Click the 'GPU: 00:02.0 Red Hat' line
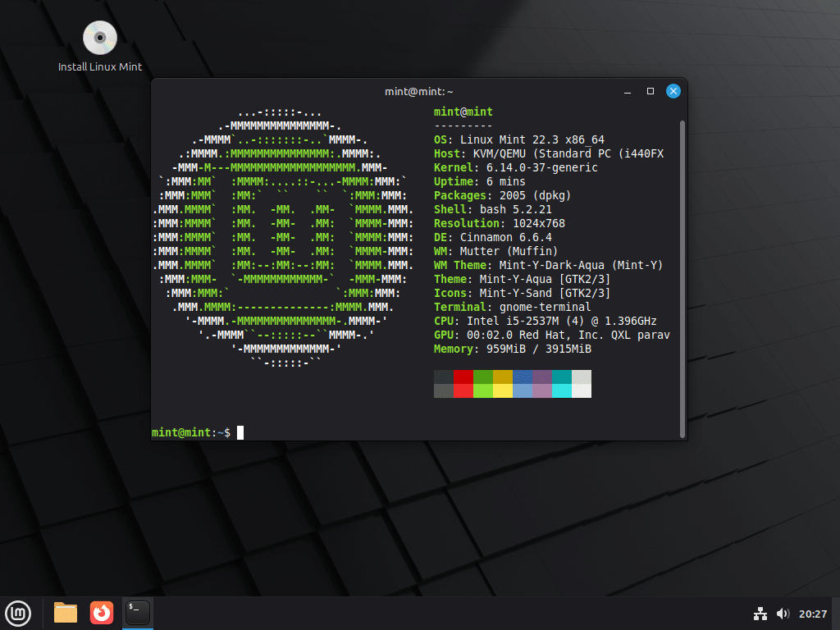Image resolution: width=840 pixels, height=630 pixels. 552,335
